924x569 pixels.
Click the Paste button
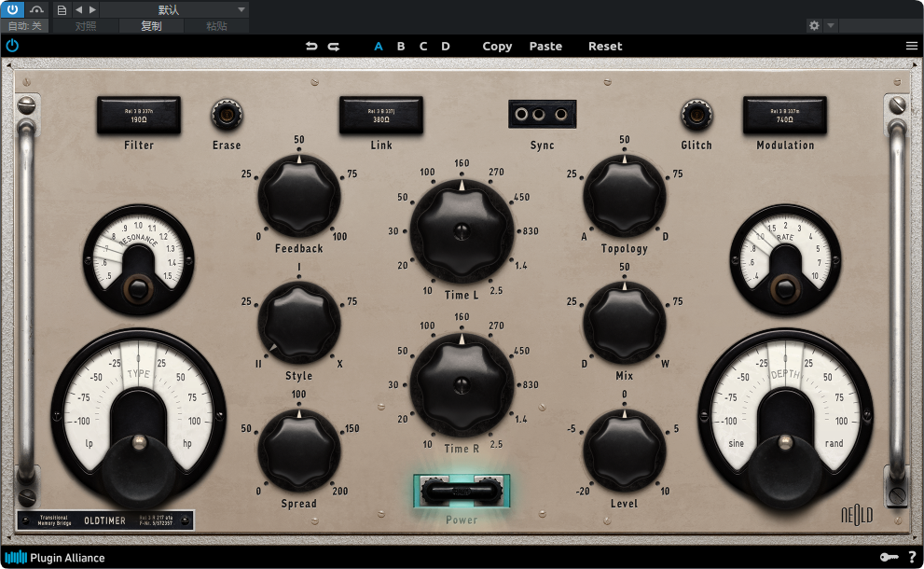[545, 46]
